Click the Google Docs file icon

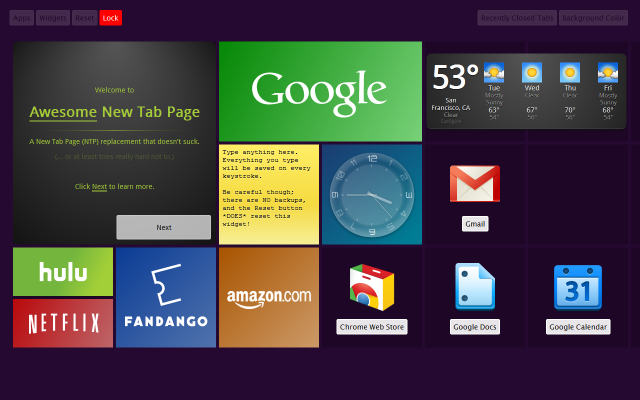tap(475, 287)
